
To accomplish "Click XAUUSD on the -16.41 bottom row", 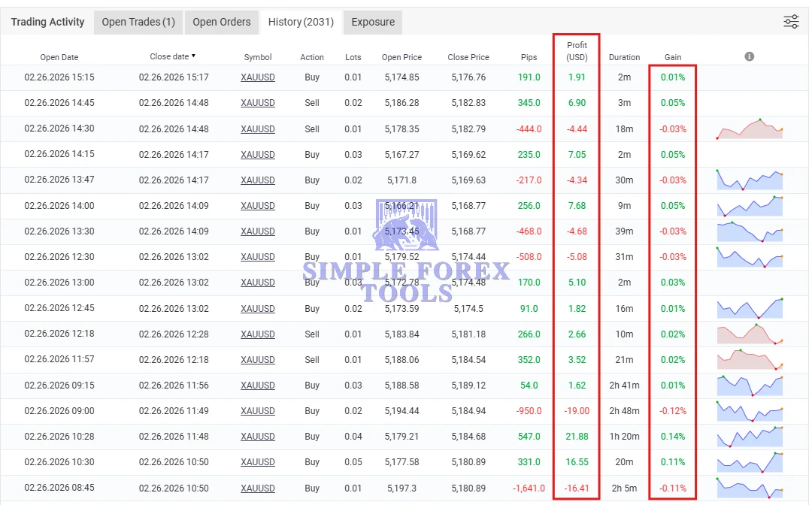I will click(258, 488).
